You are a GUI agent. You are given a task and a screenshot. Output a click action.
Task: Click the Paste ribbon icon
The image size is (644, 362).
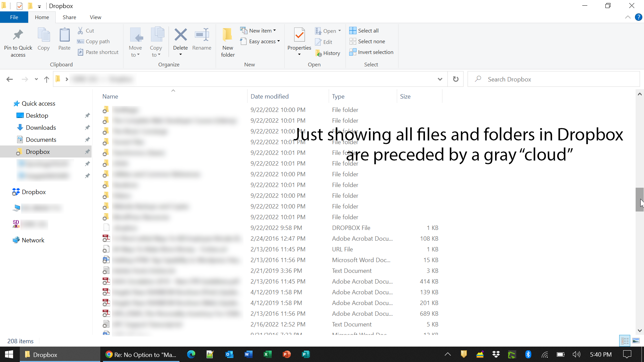click(x=64, y=35)
